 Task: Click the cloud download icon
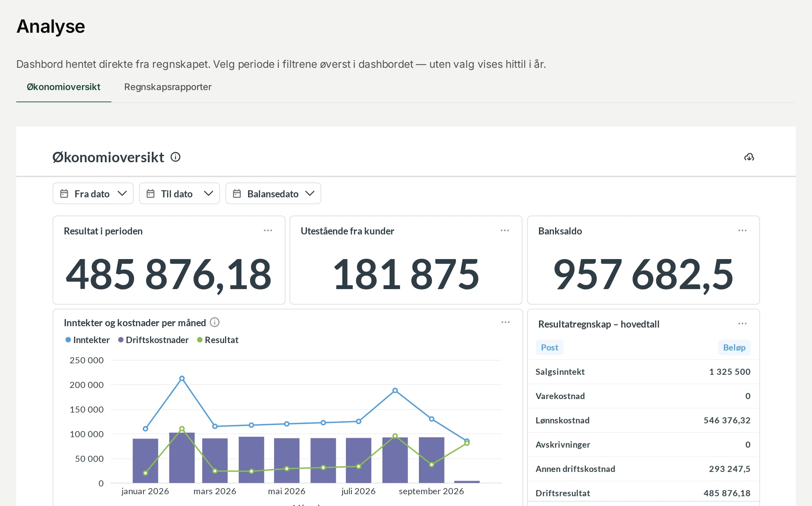[749, 157]
